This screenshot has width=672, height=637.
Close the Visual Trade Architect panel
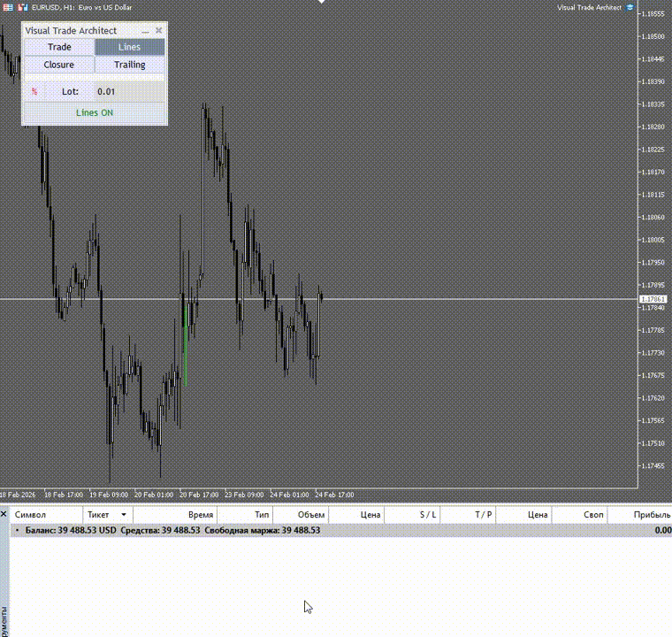(x=158, y=30)
